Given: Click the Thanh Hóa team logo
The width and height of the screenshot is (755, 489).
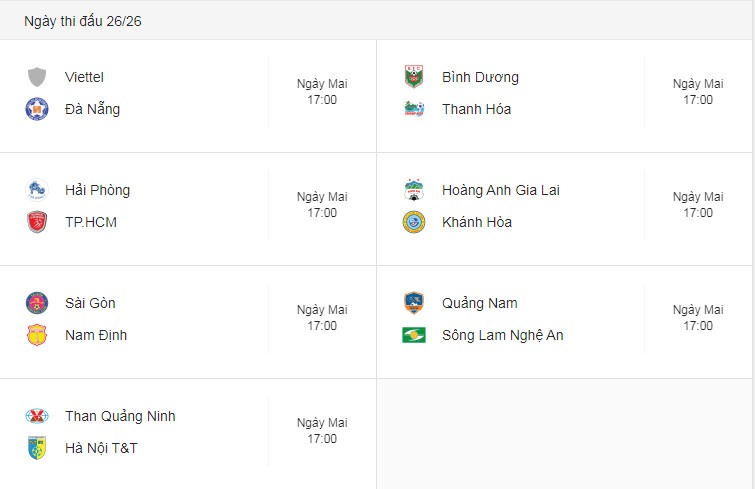Looking at the screenshot, I should [414, 109].
